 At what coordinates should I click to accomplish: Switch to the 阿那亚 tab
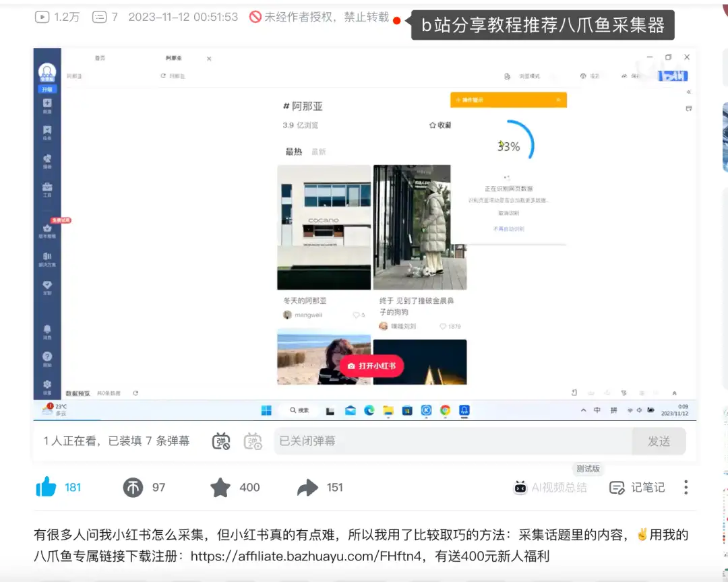click(x=174, y=58)
